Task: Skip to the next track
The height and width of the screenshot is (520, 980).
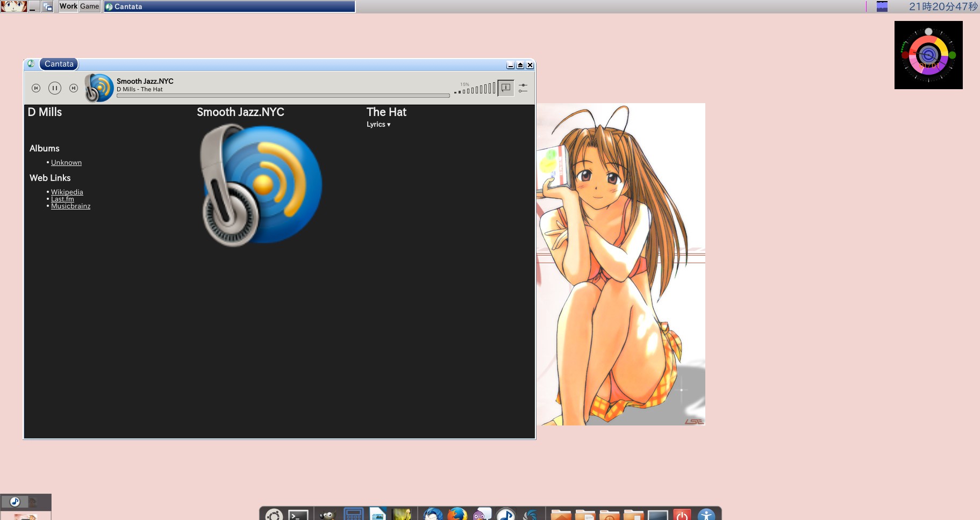Action: (x=74, y=88)
